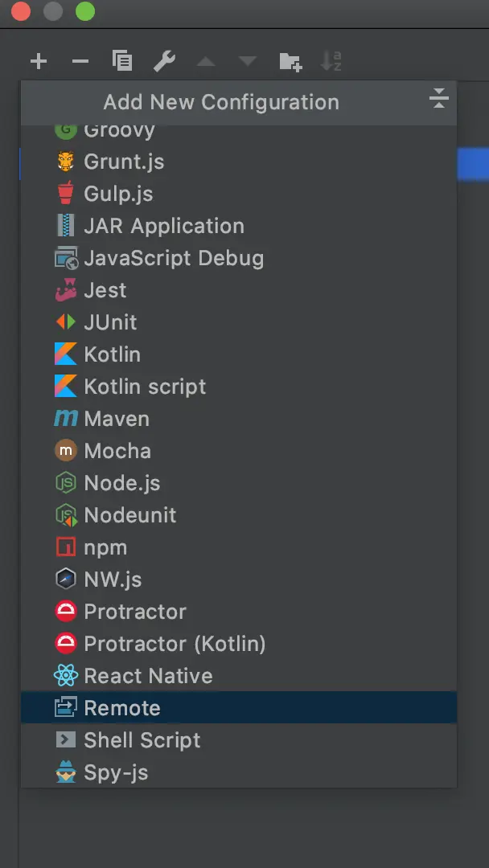This screenshot has height=868, width=489.
Task: Choose the "Shell Script" label
Action: pyautogui.click(x=142, y=740)
